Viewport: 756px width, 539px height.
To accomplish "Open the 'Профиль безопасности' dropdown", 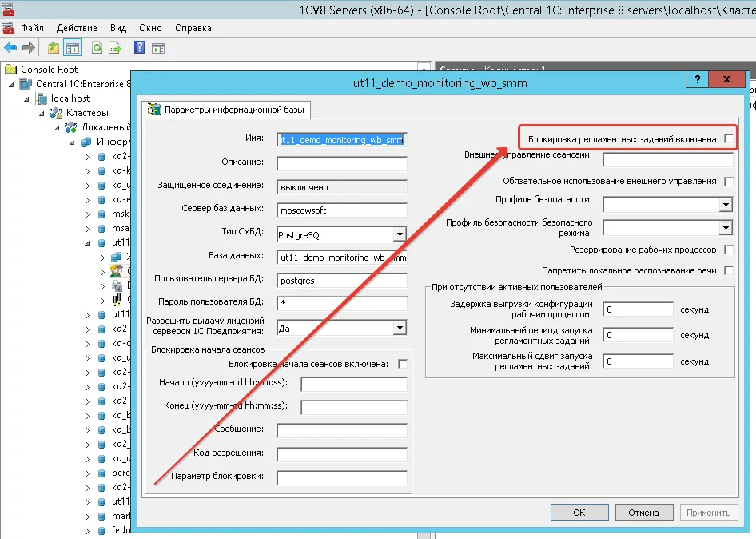I will coord(725,205).
